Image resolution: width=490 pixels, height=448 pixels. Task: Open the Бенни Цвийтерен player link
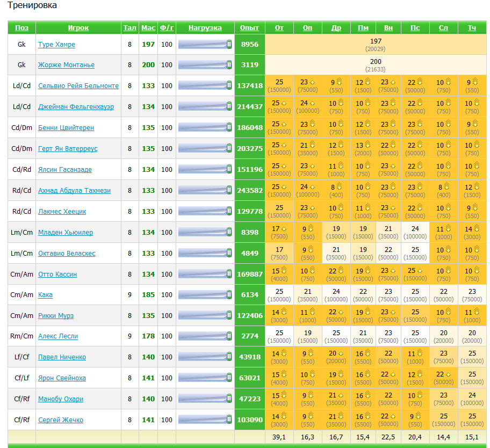[66, 128]
